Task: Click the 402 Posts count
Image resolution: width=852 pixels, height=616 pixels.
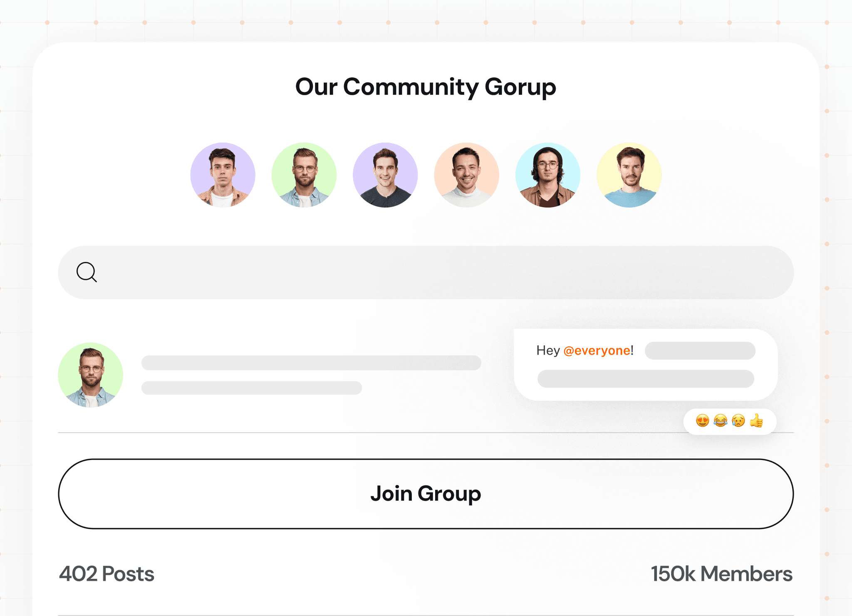Action: (106, 574)
